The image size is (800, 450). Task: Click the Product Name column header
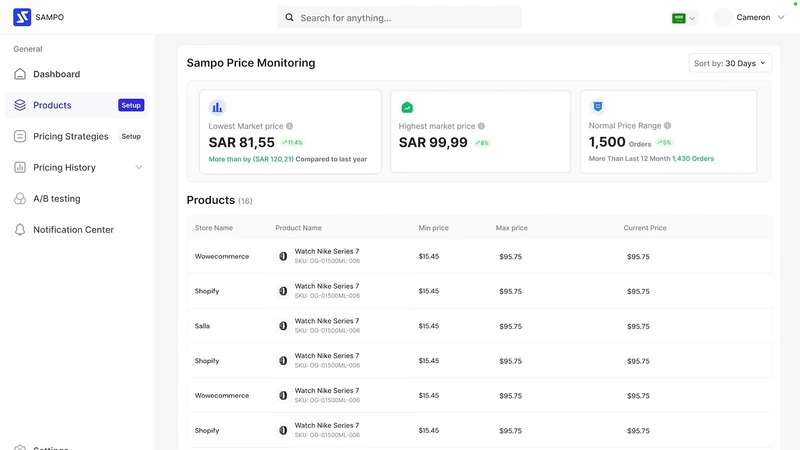(x=298, y=228)
